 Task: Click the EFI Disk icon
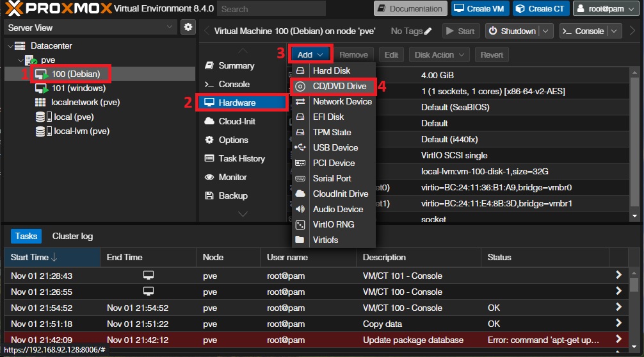[x=300, y=117]
